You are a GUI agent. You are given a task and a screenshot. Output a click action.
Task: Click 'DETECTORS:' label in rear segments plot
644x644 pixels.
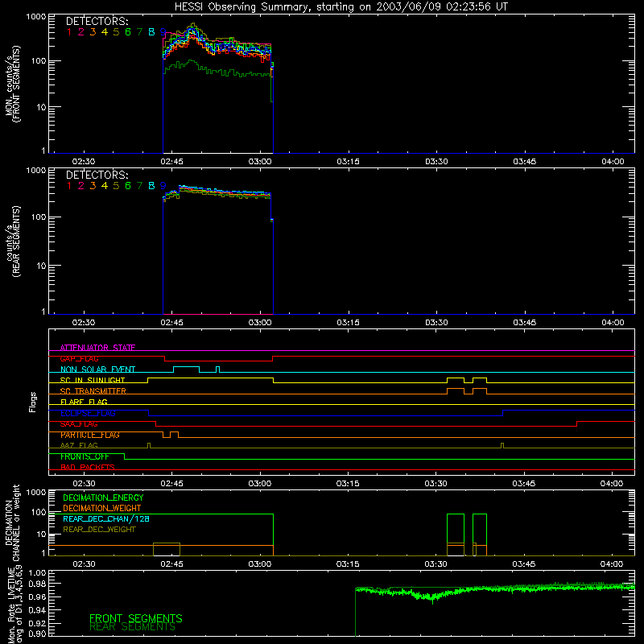97,175
